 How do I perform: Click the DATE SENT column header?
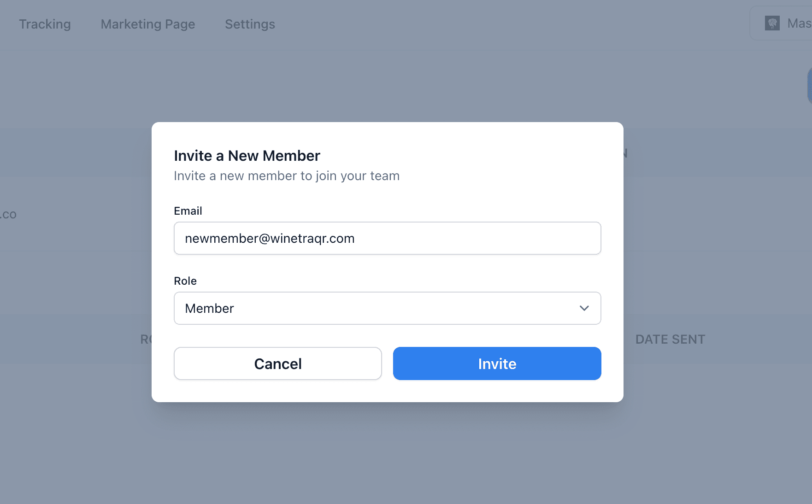click(670, 339)
